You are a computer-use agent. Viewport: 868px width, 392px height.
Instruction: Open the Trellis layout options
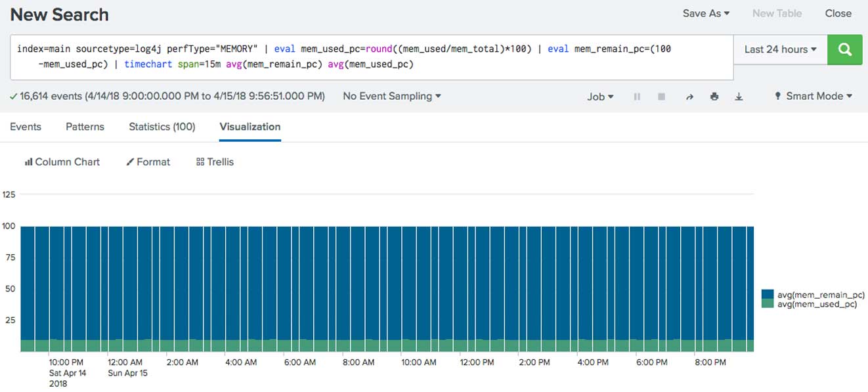click(215, 162)
